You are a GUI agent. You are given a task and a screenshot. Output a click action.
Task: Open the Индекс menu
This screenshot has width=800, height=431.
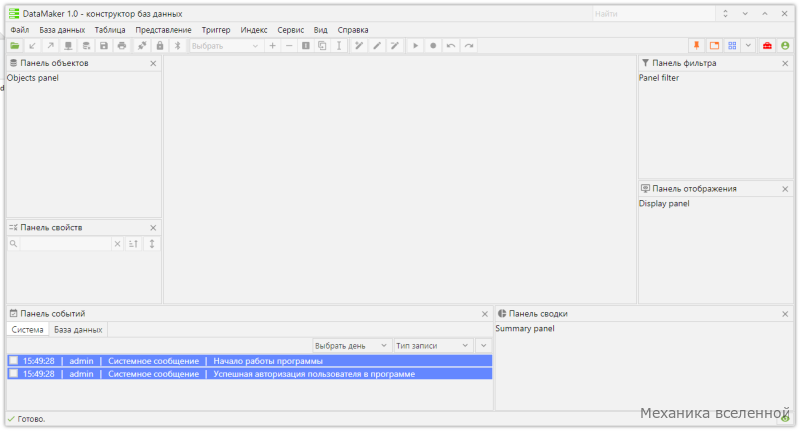coord(254,30)
